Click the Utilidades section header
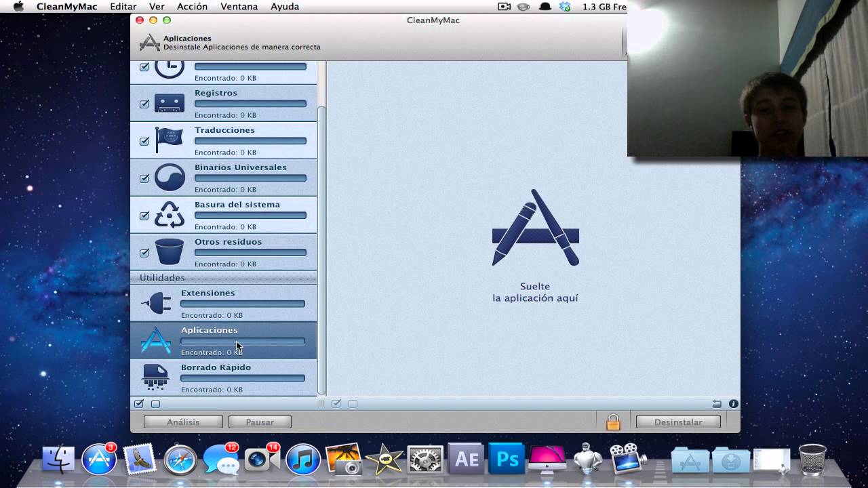The width and height of the screenshot is (868, 488). (223, 278)
